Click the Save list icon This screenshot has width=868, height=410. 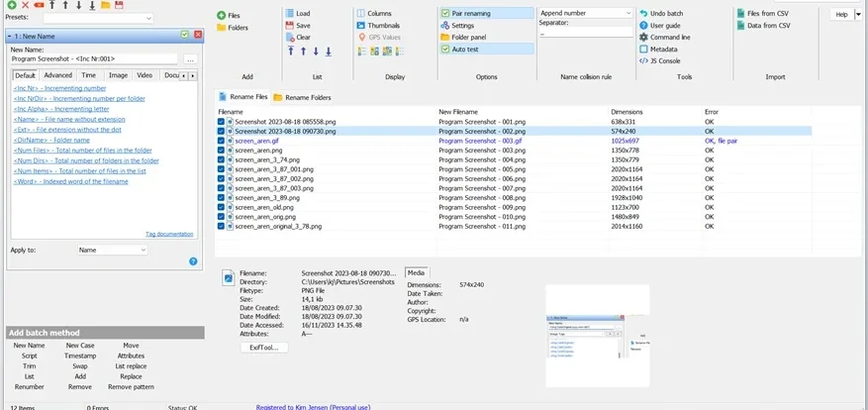290,26
